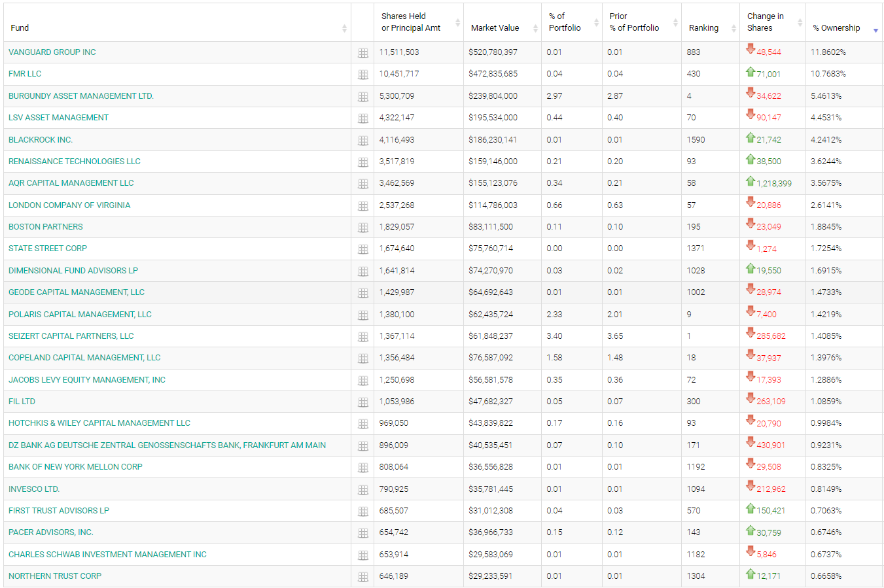Open grid icon for Polaris Capital Management row
The image size is (884, 588).
(363, 315)
